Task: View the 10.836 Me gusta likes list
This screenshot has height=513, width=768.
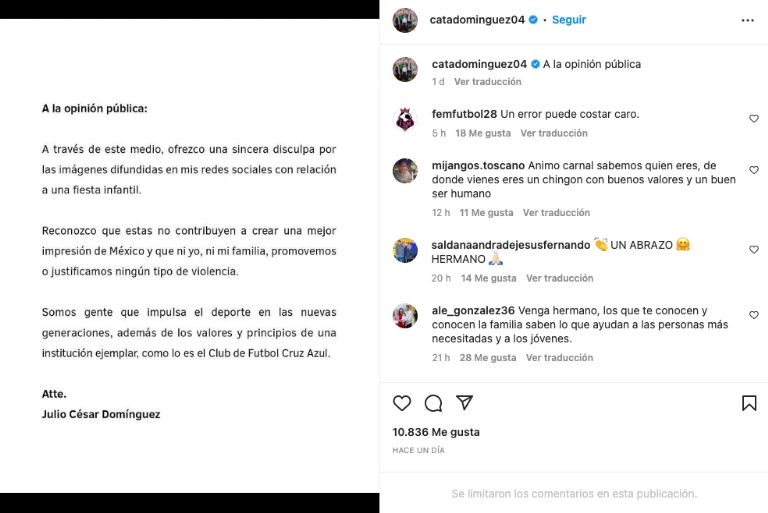Action: point(436,432)
